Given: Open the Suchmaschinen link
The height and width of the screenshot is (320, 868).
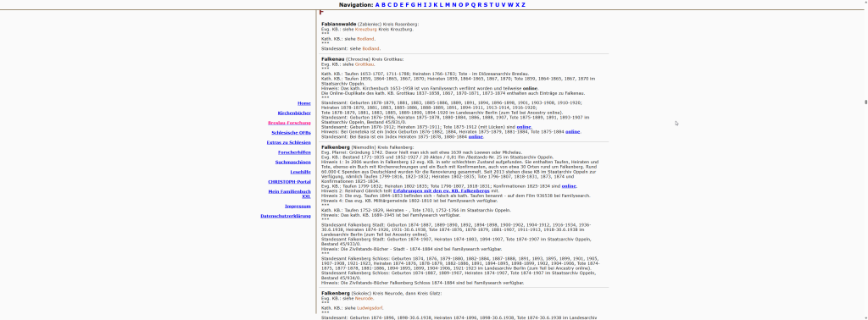Looking at the screenshot, I should (x=292, y=162).
